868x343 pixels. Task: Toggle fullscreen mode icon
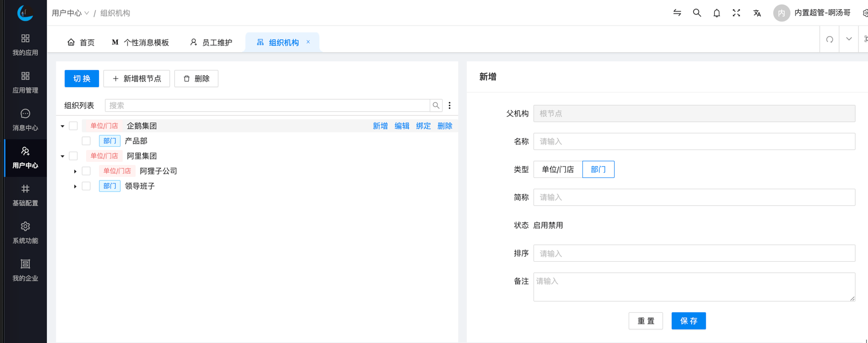736,13
